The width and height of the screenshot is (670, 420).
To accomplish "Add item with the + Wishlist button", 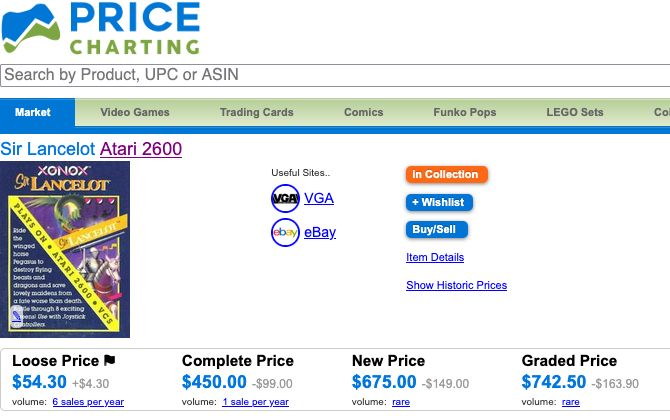I will pos(439,203).
